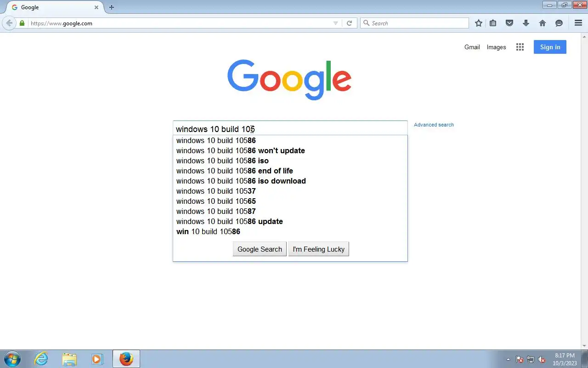The image size is (588, 368).
Task: Click the Action Center flag tray icon
Action: [520, 359]
